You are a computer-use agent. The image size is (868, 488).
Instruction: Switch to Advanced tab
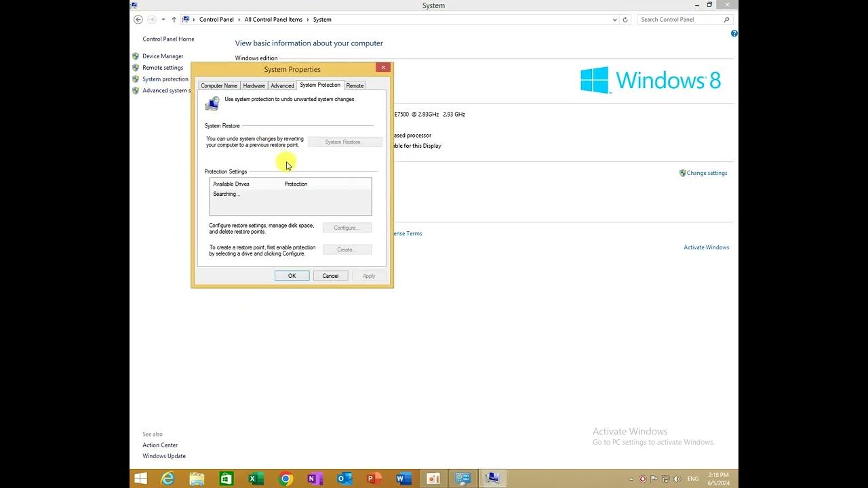pos(282,85)
